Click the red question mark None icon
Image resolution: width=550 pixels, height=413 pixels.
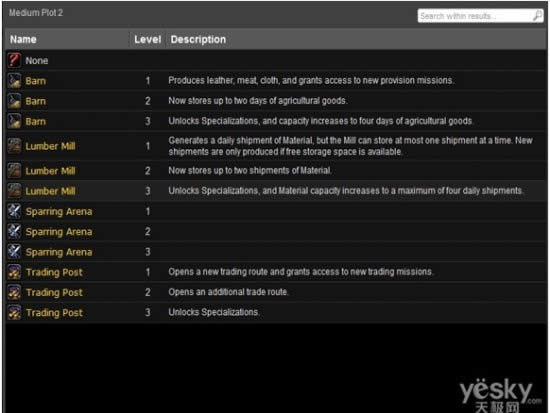tap(14, 60)
